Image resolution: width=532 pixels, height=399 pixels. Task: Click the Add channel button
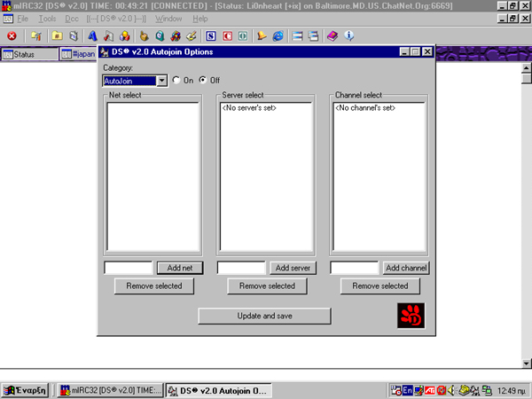[x=406, y=268]
